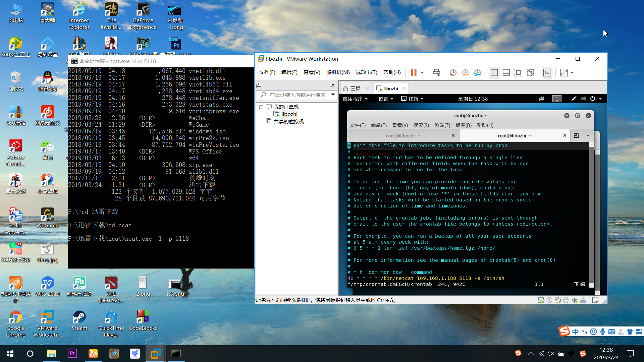Close the 主页 tab
Screen dimensions: 644x362
[367, 88]
